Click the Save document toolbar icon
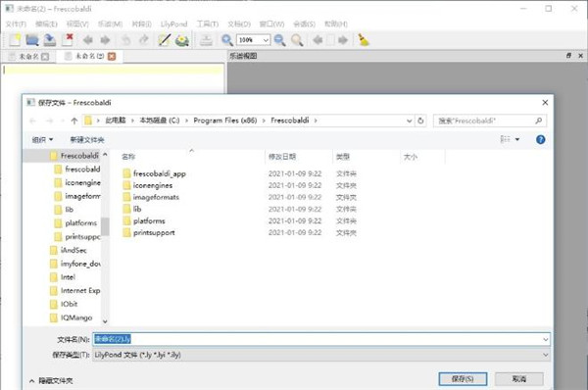Viewport: 588px width, 390px height. tap(50, 40)
